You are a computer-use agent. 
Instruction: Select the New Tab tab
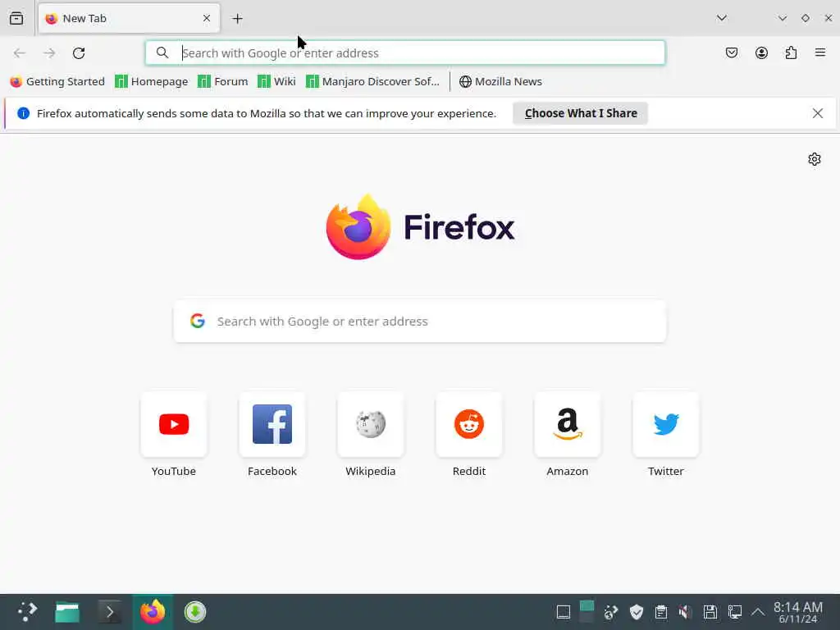[129, 18]
